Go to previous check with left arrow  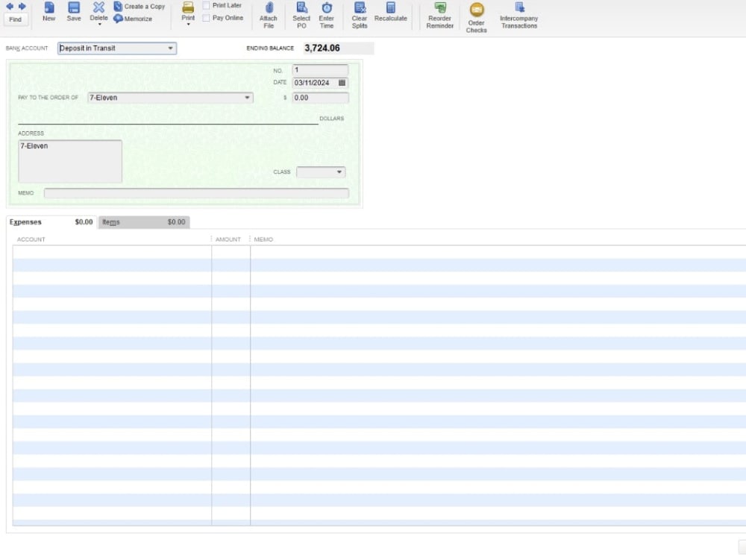pyautogui.click(x=10, y=6)
